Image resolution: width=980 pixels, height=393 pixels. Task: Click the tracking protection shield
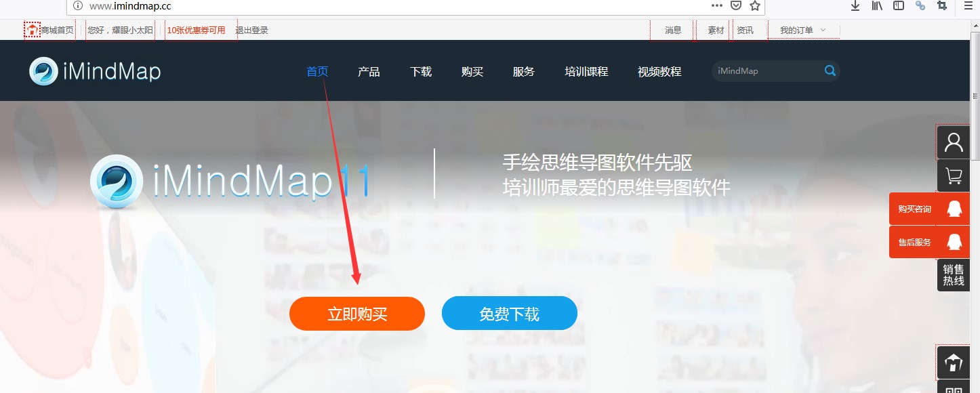click(736, 6)
